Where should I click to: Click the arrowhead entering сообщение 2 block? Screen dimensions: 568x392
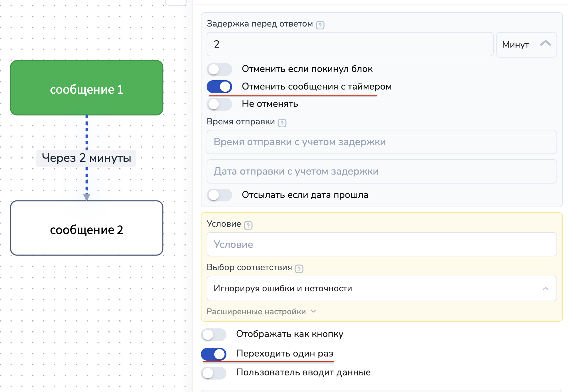(x=87, y=197)
